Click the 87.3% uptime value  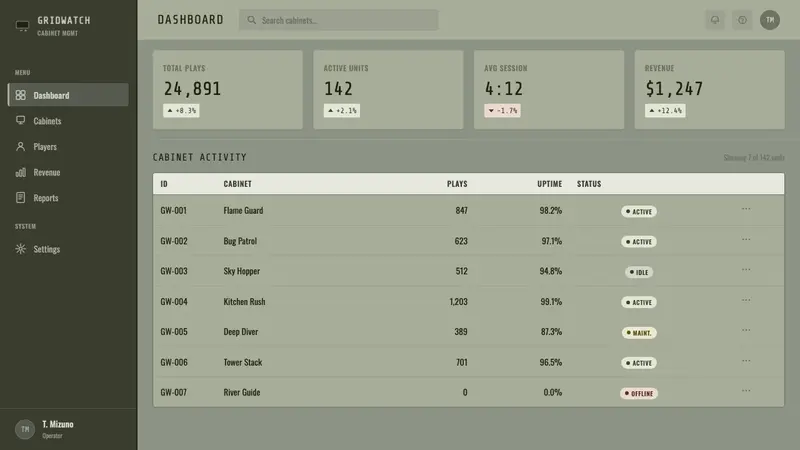tap(552, 332)
